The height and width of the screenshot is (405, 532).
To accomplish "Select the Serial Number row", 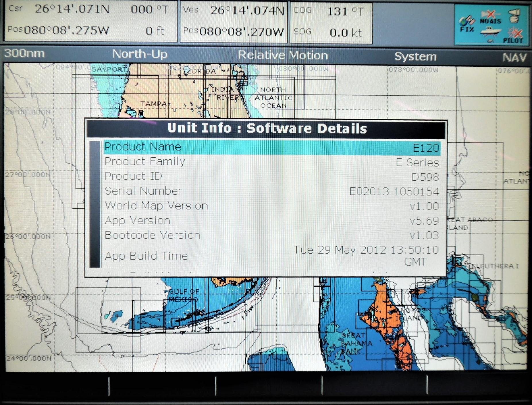I will coord(272,191).
